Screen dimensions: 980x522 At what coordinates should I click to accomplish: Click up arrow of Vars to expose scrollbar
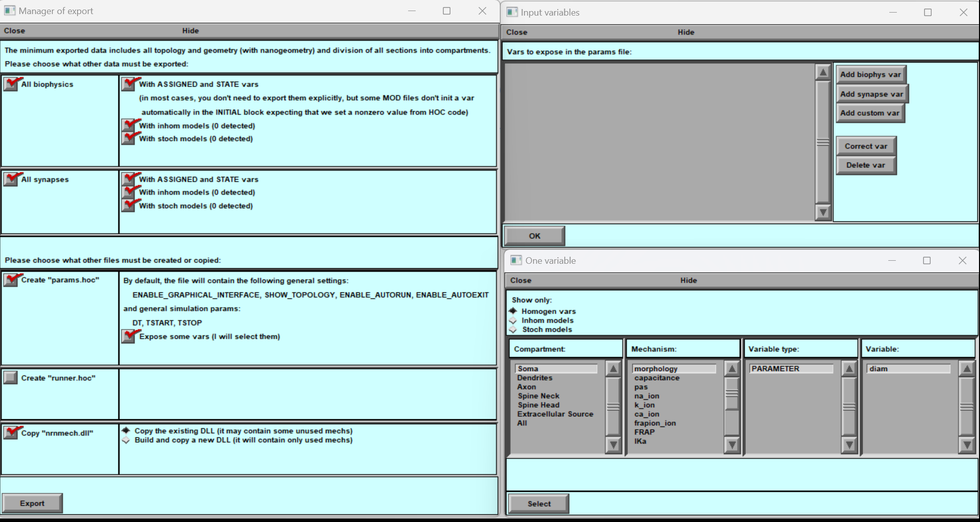[822, 72]
